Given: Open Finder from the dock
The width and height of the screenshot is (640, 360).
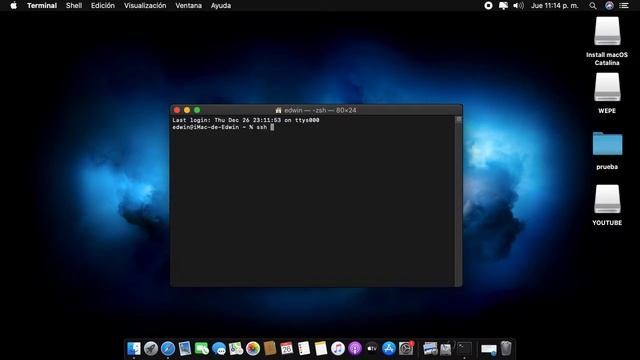Looking at the screenshot, I should pyautogui.click(x=133, y=348).
